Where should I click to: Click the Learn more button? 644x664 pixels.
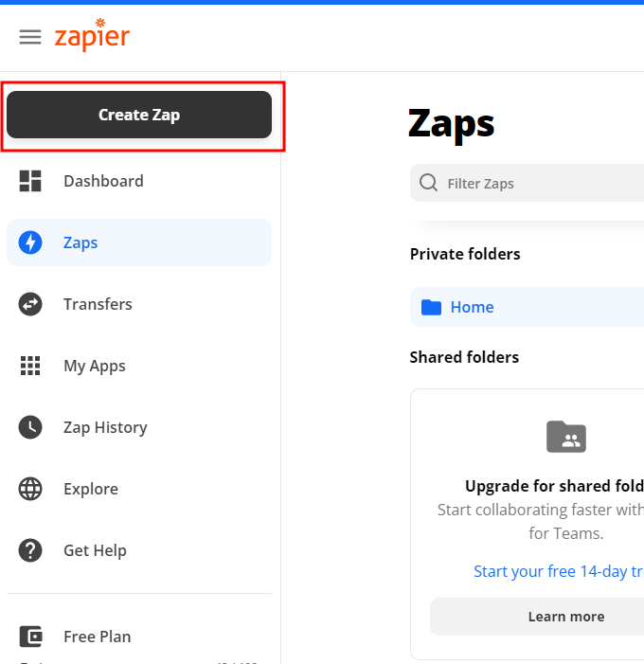click(565, 617)
